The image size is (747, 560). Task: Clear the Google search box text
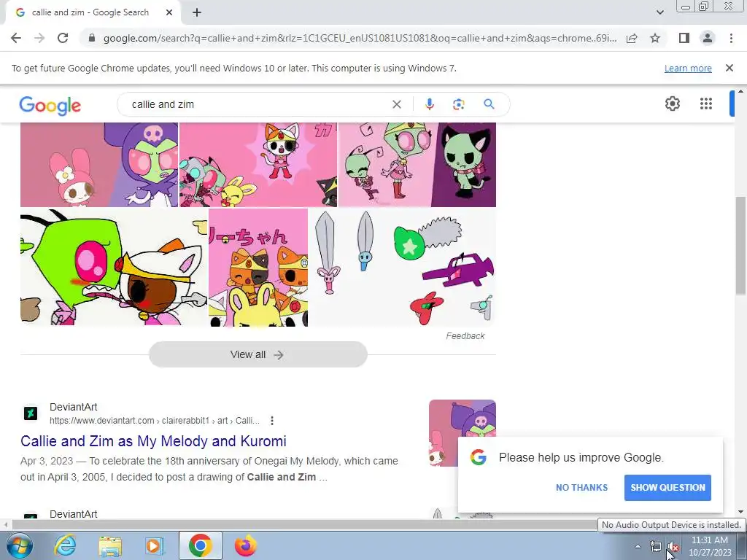396,104
